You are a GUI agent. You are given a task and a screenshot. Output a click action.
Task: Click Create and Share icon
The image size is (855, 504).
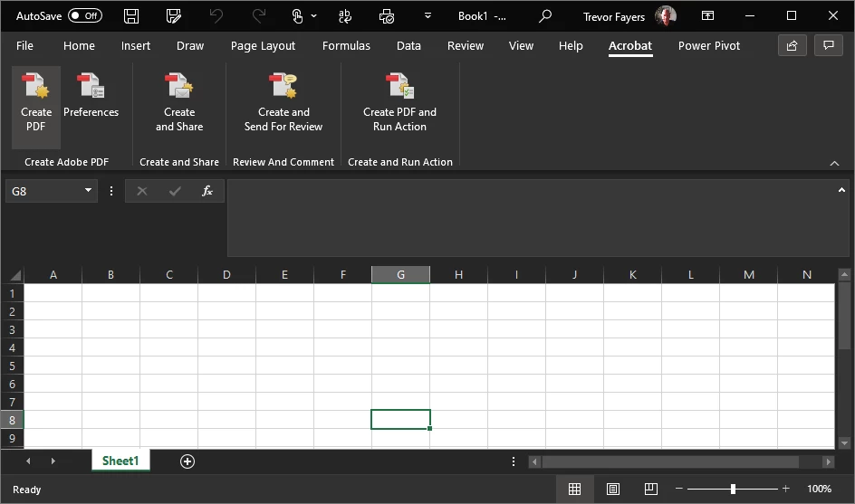pos(179,103)
